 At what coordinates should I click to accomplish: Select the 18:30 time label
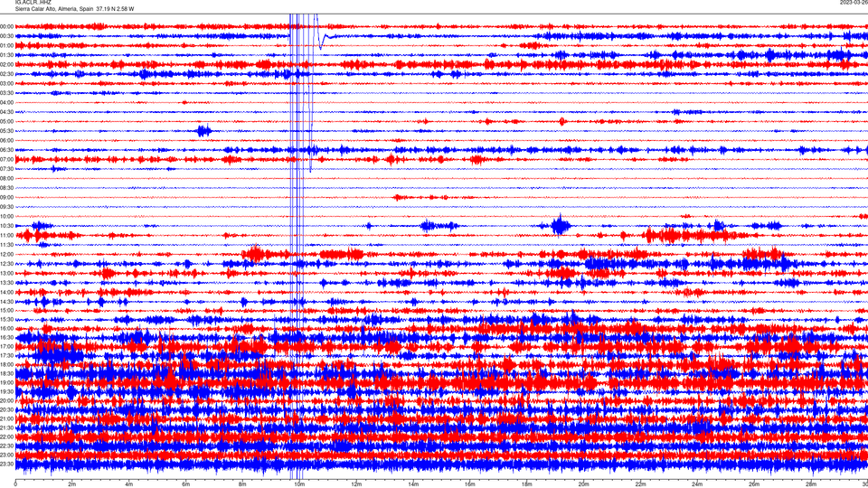6,373
